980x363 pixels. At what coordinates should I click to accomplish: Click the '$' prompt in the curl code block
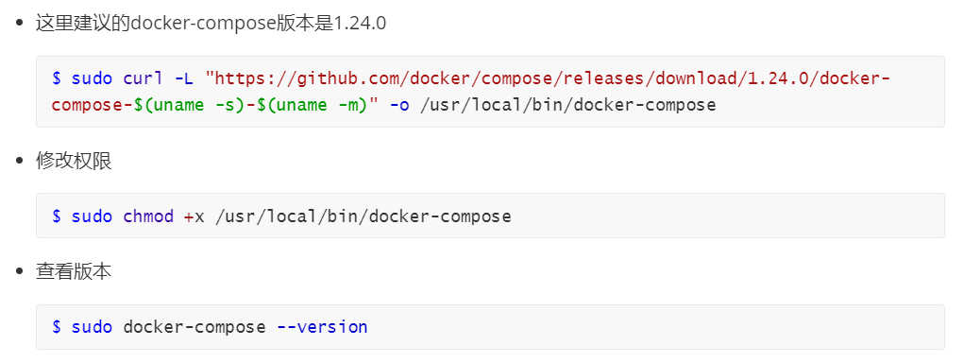[57, 78]
